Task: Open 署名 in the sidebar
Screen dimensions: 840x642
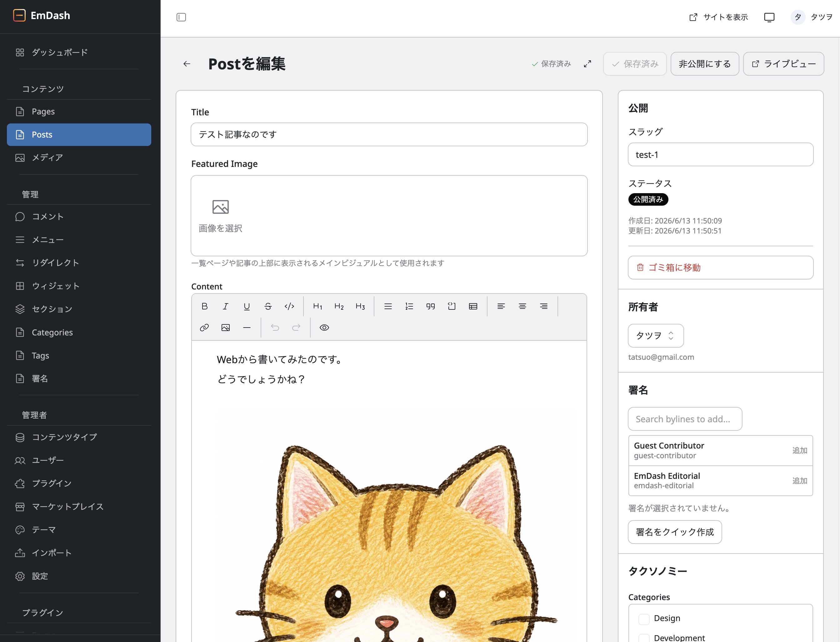Action: point(79,379)
